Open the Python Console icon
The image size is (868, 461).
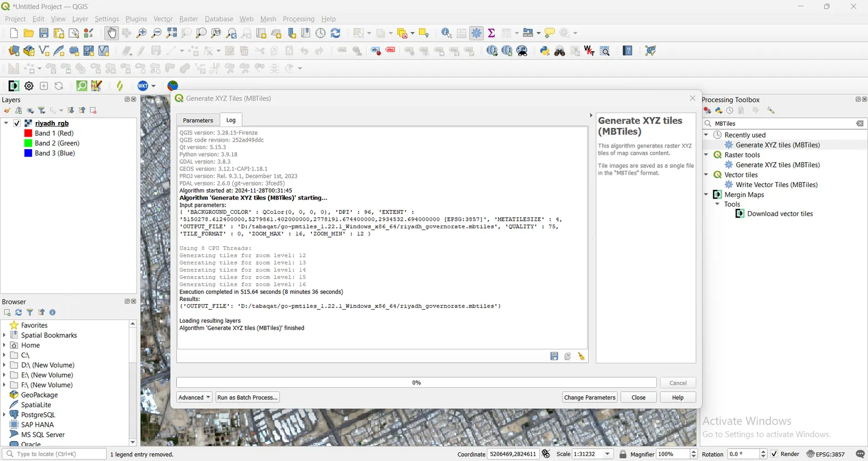[545, 51]
